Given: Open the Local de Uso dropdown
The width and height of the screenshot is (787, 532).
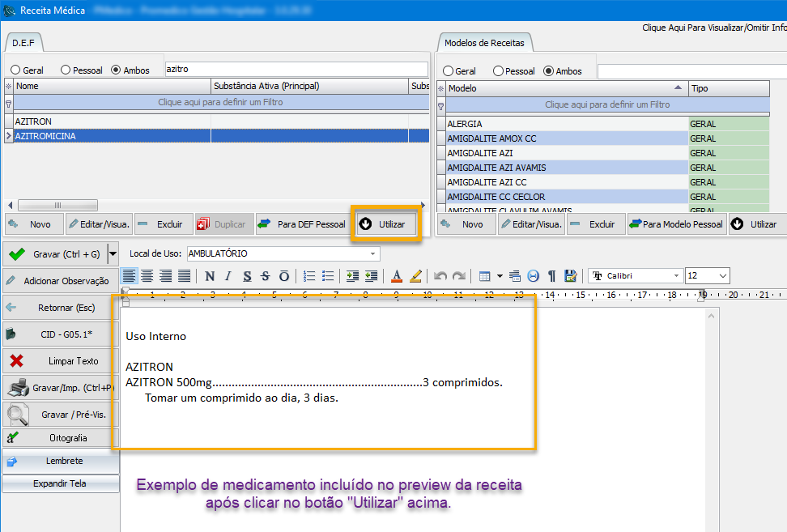Looking at the screenshot, I should pos(372,253).
